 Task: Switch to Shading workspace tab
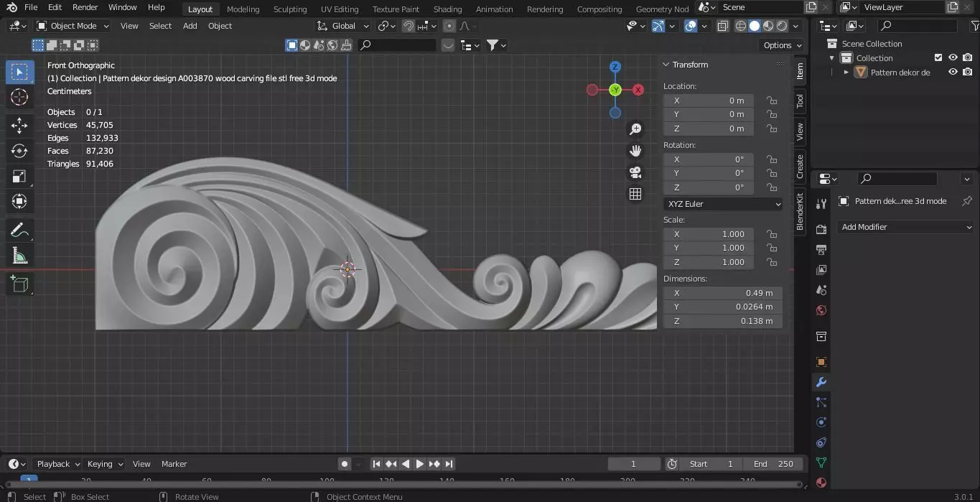(x=447, y=9)
